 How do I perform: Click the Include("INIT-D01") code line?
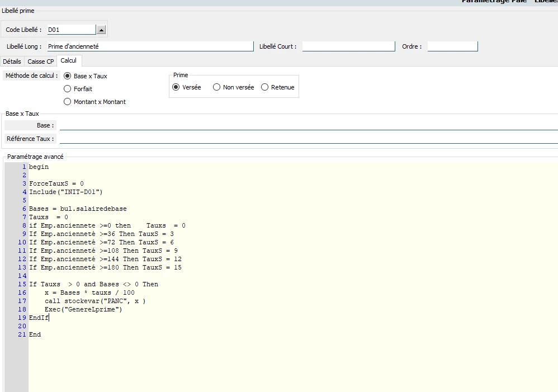66,192
